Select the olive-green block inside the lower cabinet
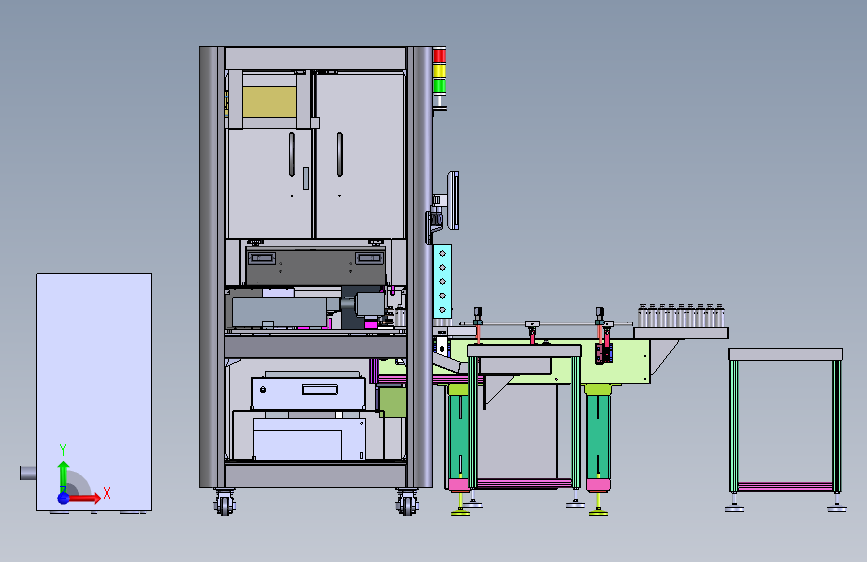The image size is (867, 562). tap(393, 402)
